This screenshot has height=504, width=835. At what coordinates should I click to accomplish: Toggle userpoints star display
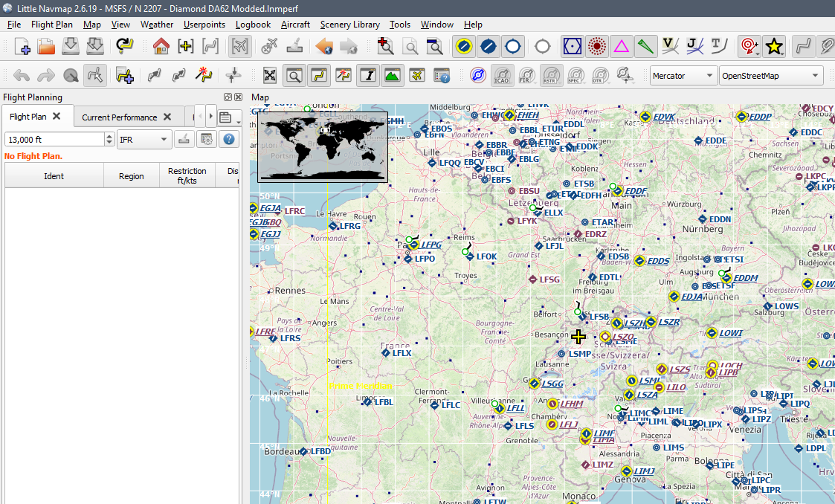coord(774,47)
